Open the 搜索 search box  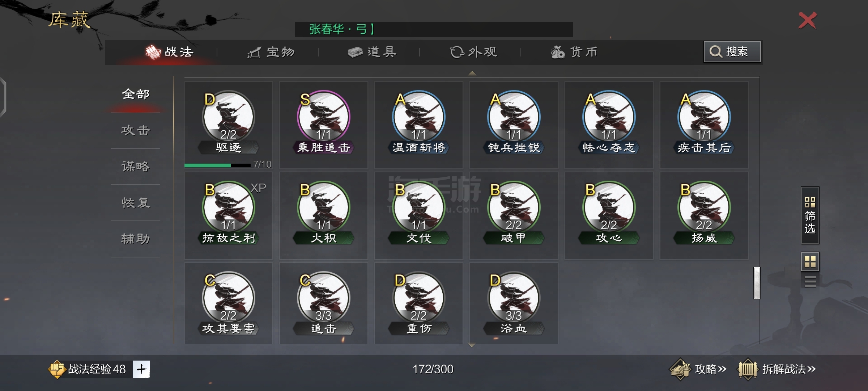coord(732,52)
